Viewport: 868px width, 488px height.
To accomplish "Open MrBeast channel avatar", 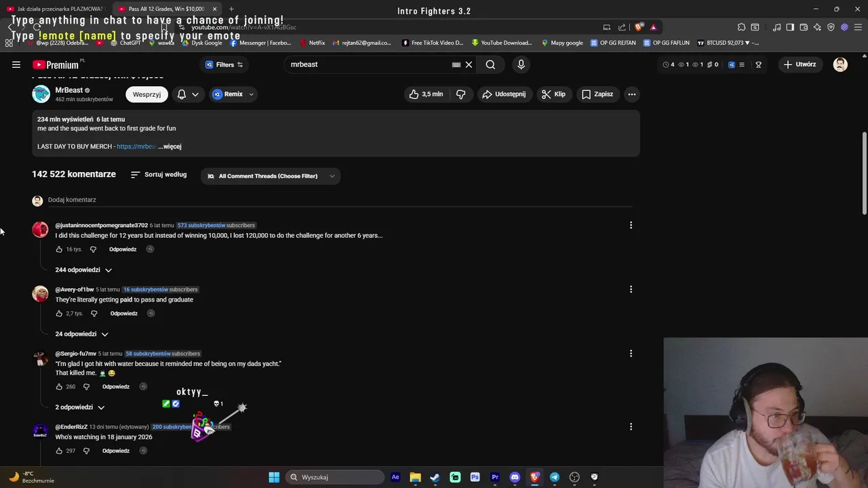I will click(41, 94).
